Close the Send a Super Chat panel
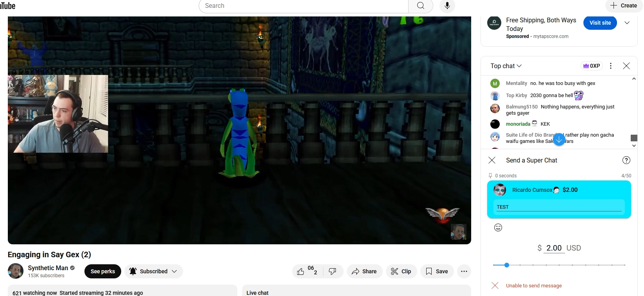The width and height of the screenshot is (644, 296). pyautogui.click(x=492, y=160)
